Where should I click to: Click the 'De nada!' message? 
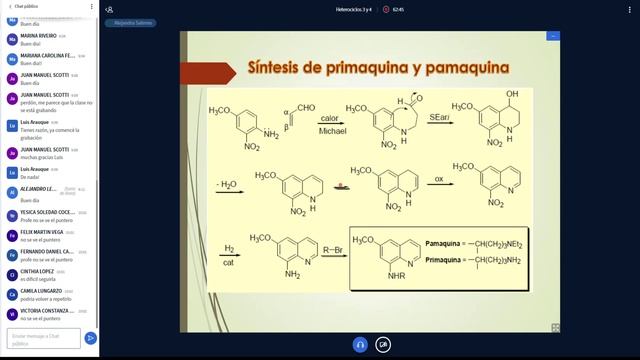[x=30, y=177]
